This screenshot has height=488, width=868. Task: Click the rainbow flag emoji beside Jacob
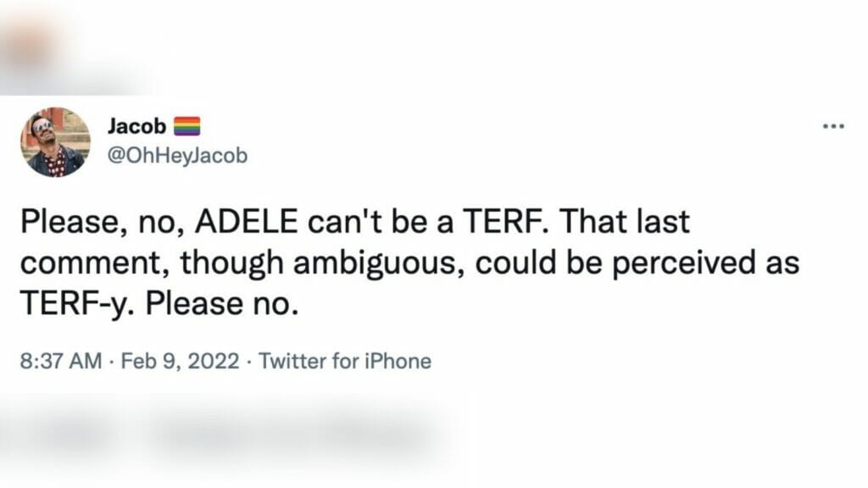(187, 126)
